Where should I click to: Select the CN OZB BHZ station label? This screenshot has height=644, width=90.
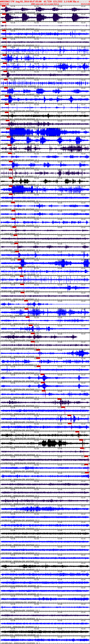point(7,299)
